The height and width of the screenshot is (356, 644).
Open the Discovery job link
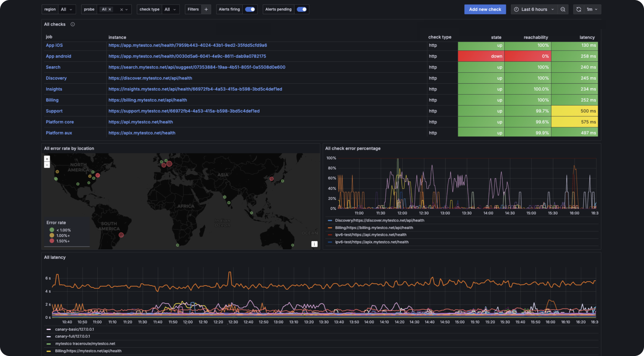(56, 78)
